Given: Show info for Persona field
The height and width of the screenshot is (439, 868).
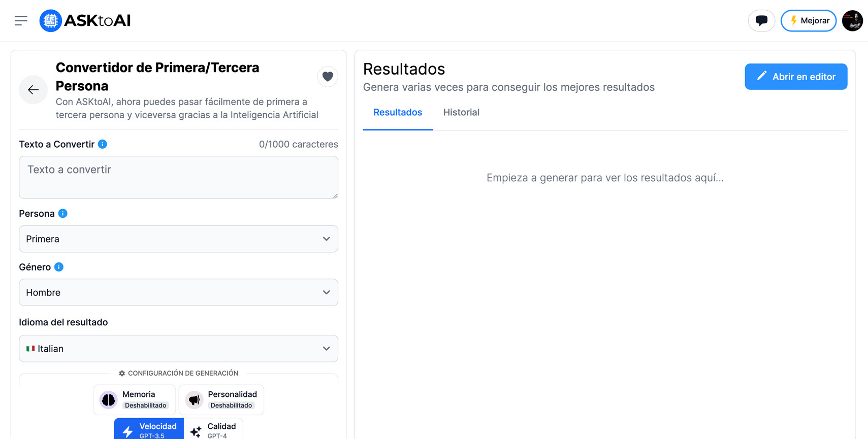Looking at the screenshot, I should 63,214.
